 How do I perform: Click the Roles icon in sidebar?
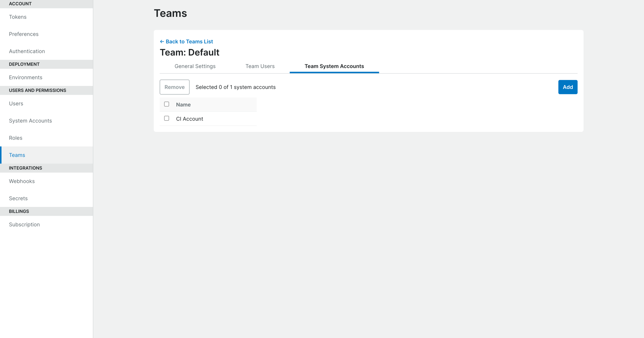click(15, 138)
